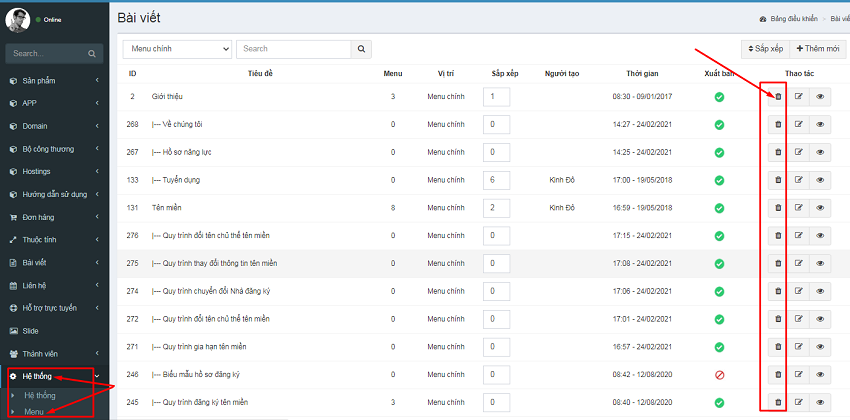Click the sort order field for Tuyển dụng
The width and height of the screenshot is (850, 420).
pyautogui.click(x=496, y=180)
